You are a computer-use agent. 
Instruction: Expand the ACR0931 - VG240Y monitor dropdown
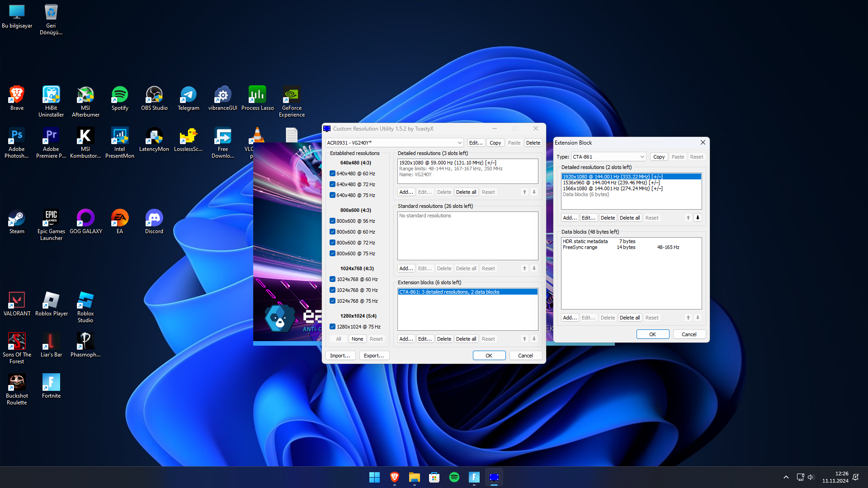(459, 143)
